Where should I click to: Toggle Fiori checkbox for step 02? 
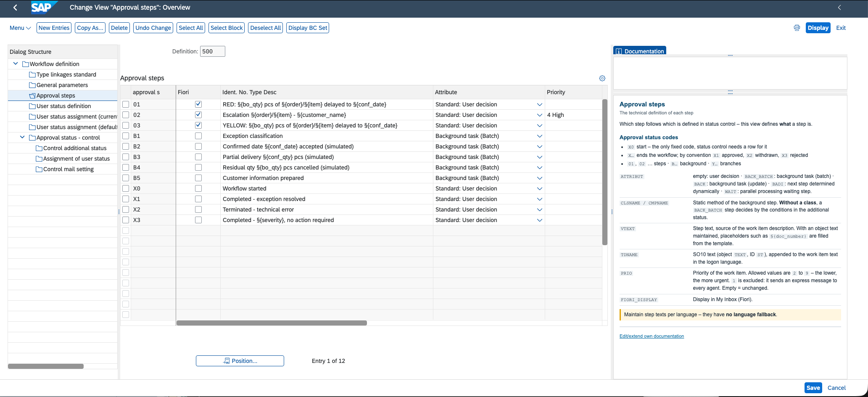(198, 115)
